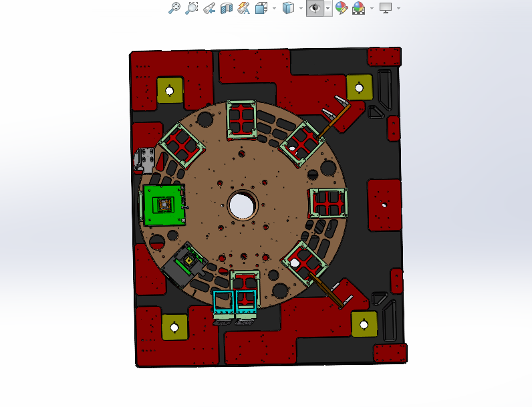Select the central bore of rotary table
Viewport: 532px width, 407px height.
(243, 205)
